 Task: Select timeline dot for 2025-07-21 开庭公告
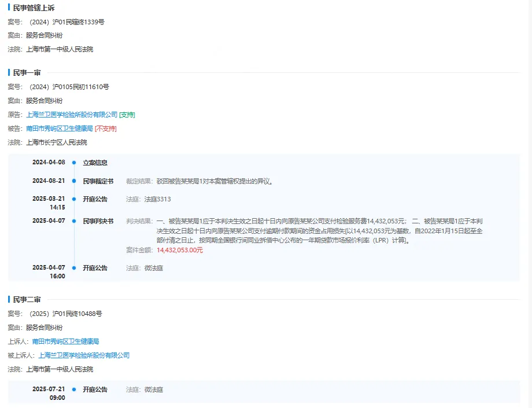(74, 389)
